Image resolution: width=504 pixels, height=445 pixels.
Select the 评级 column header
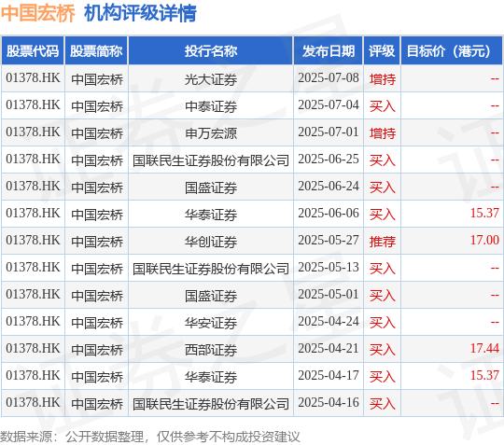click(382, 51)
